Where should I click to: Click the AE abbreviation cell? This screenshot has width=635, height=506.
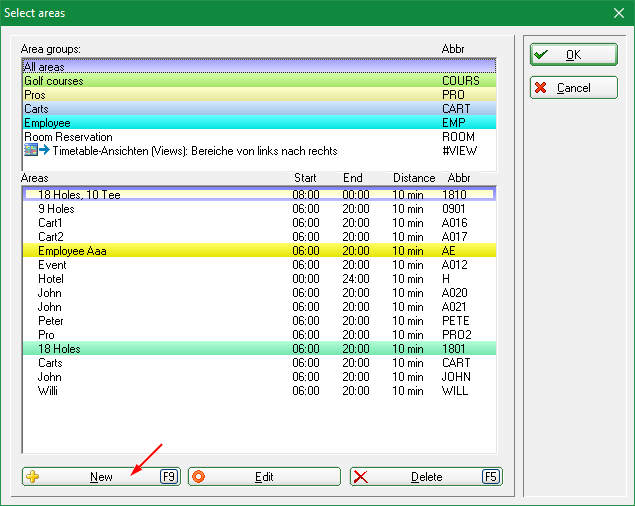pyautogui.click(x=448, y=250)
